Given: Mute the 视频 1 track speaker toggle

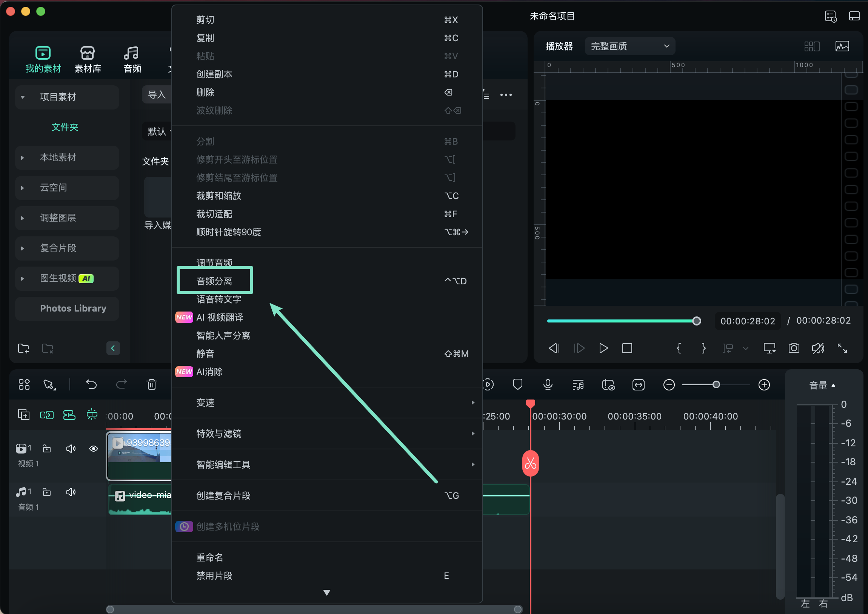Looking at the screenshot, I should 71,449.
